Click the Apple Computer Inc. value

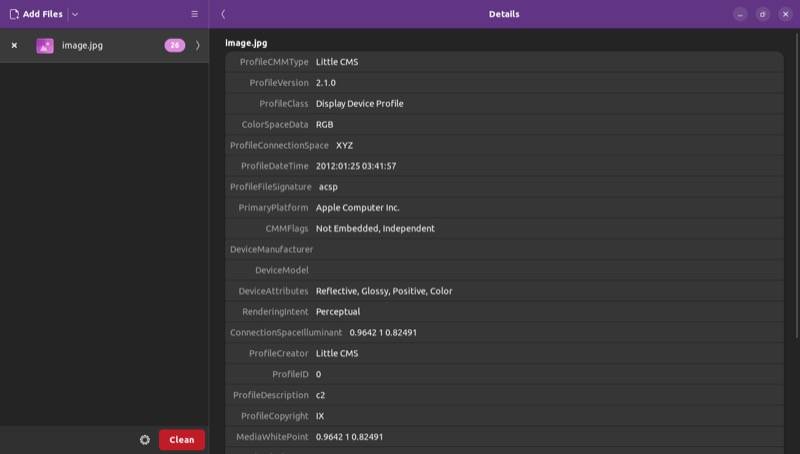click(357, 208)
